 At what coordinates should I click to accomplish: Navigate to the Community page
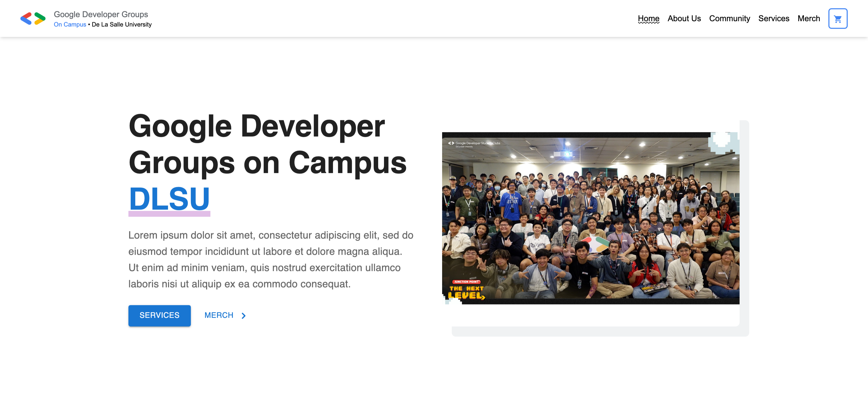click(x=729, y=19)
